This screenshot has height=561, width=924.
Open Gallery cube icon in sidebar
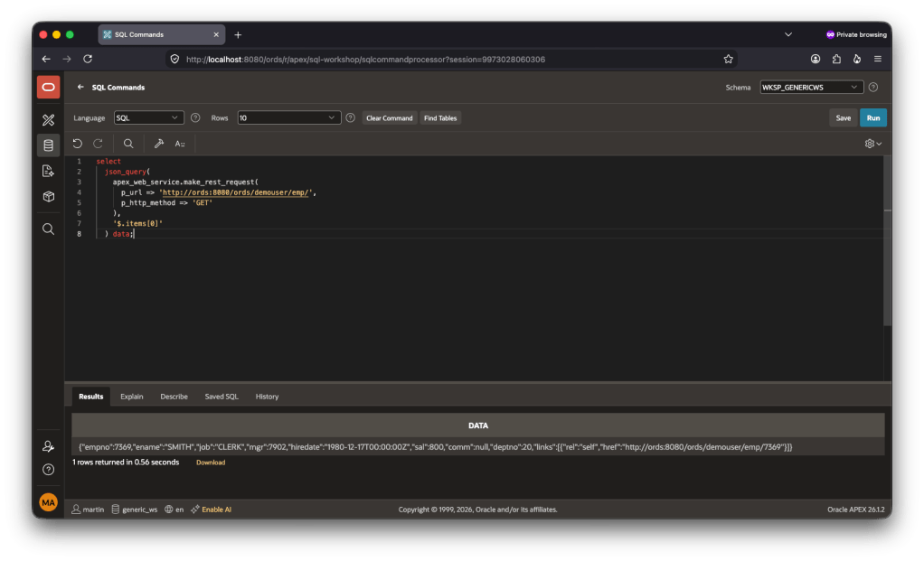(48, 196)
